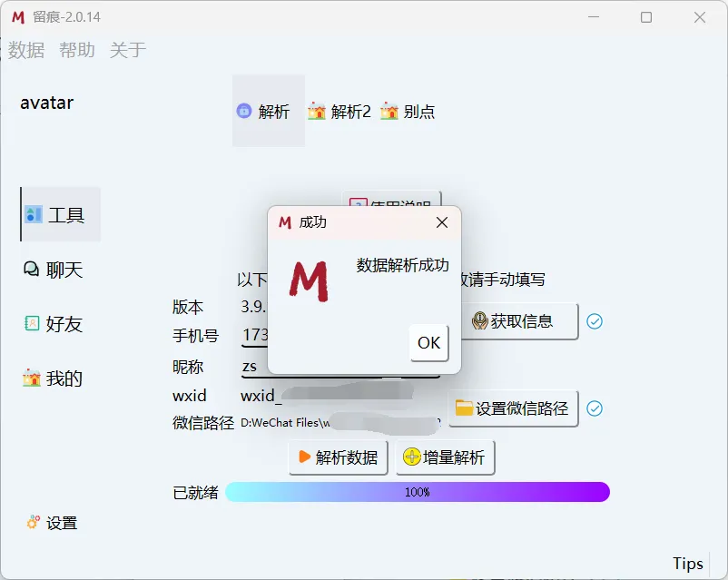
Task: Close the 成功 dialog with X
Action: [442, 222]
